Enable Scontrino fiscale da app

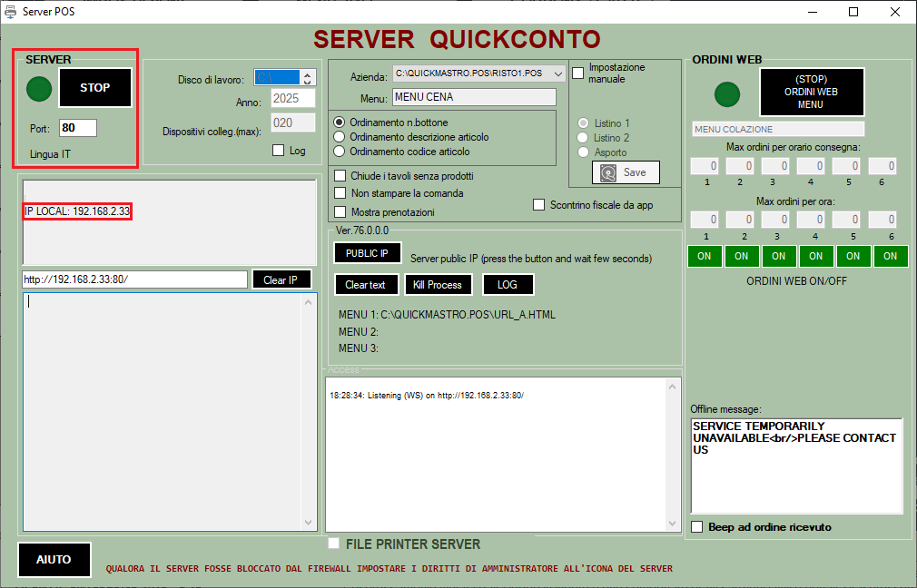coord(539,205)
